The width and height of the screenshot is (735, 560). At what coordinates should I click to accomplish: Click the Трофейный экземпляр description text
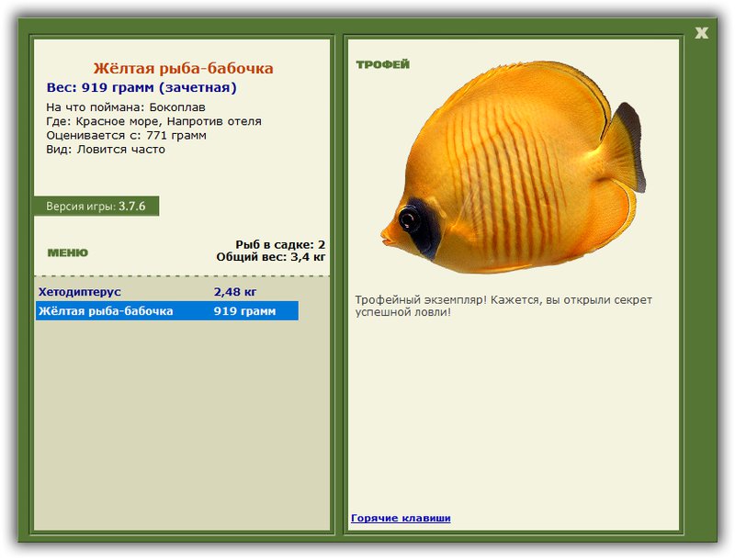click(x=503, y=306)
